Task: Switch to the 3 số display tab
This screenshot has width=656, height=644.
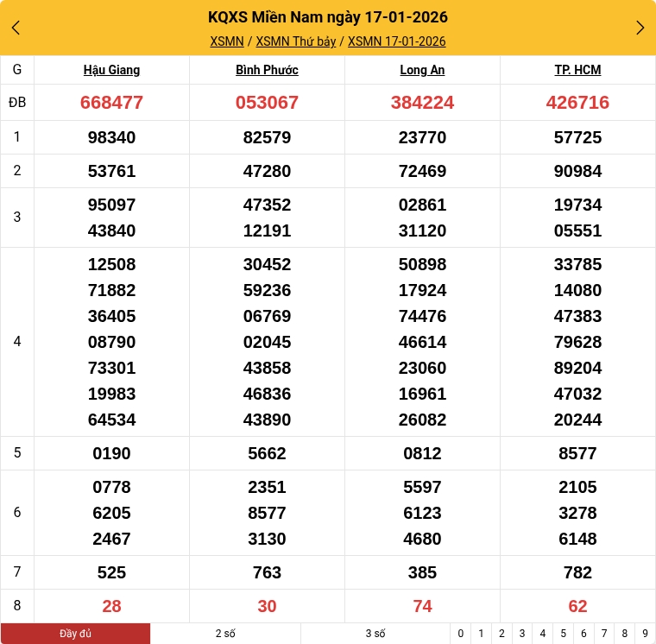Action: [x=375, y=634]
